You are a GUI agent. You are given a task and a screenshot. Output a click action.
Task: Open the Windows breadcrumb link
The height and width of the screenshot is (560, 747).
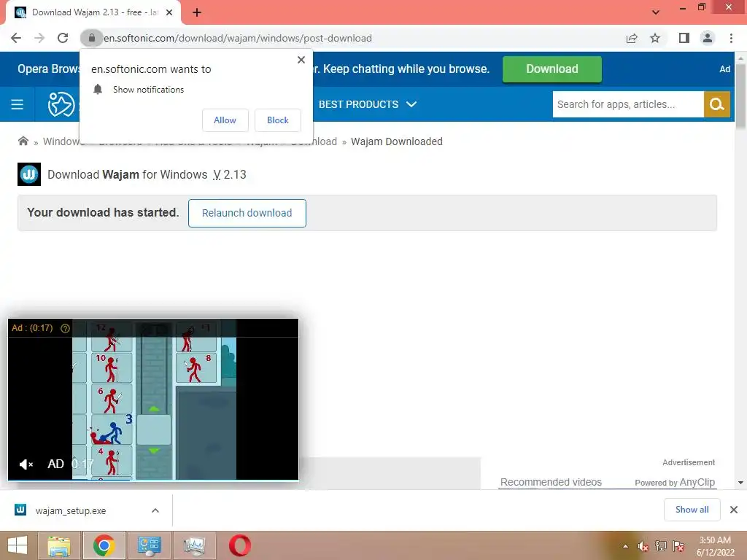[61, 141]
